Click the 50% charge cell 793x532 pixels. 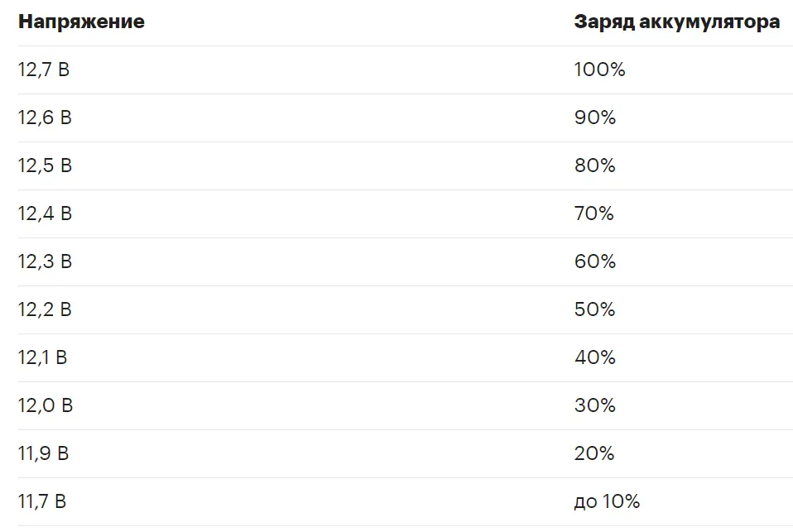point(594,309)
